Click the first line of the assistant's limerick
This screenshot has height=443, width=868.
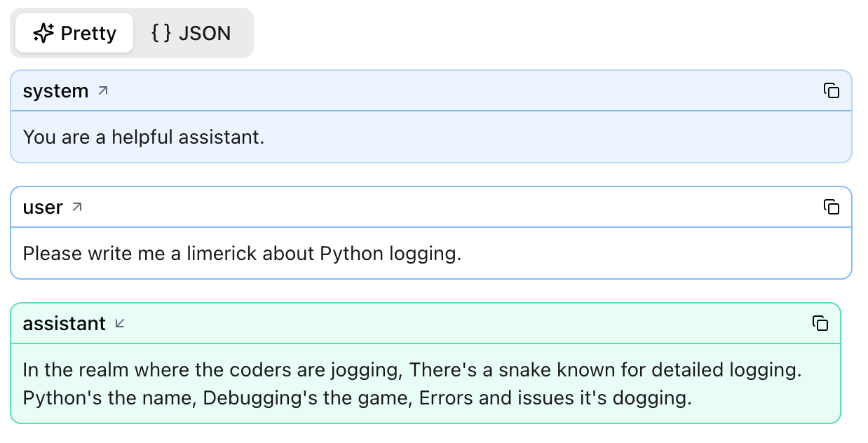(x=412, y=369)
